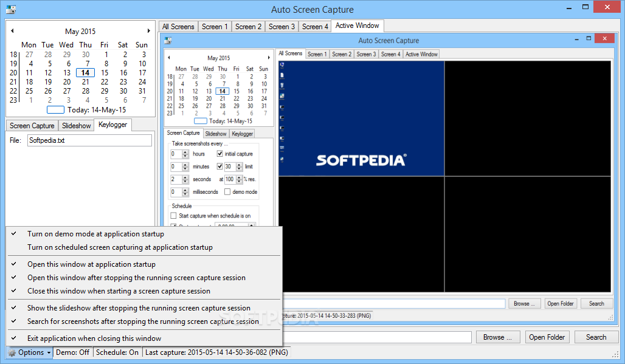Toggle 'Search for screenshots after stopping the running screen capture session'

pos(143,321)
